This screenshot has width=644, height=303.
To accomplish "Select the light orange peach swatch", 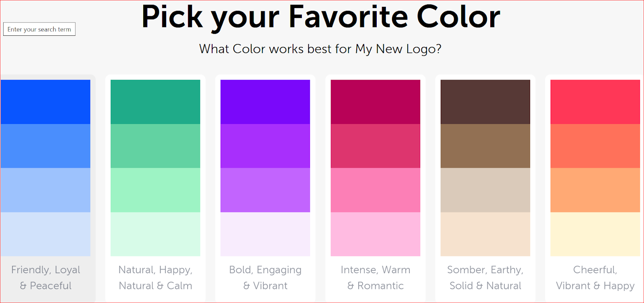I will (595, 190).
